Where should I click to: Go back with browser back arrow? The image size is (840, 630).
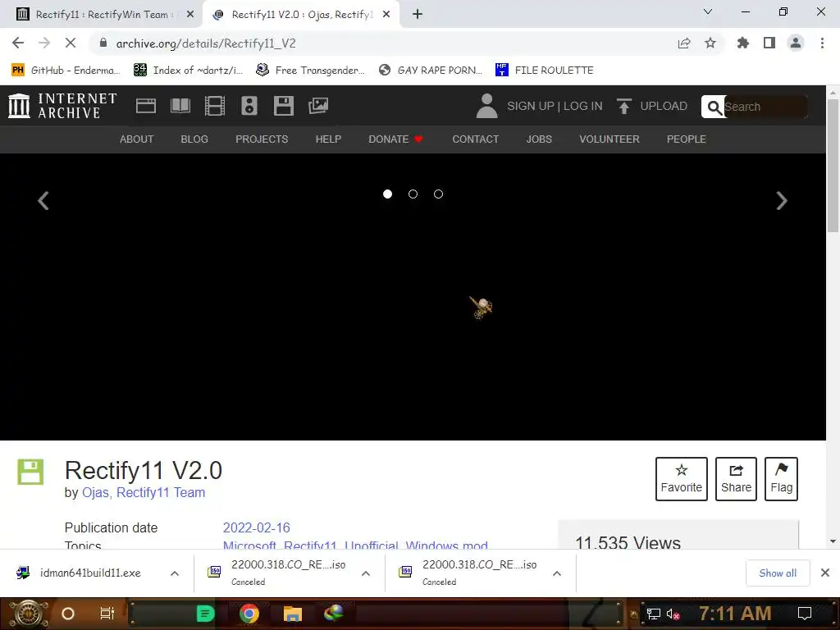(18, 43)
